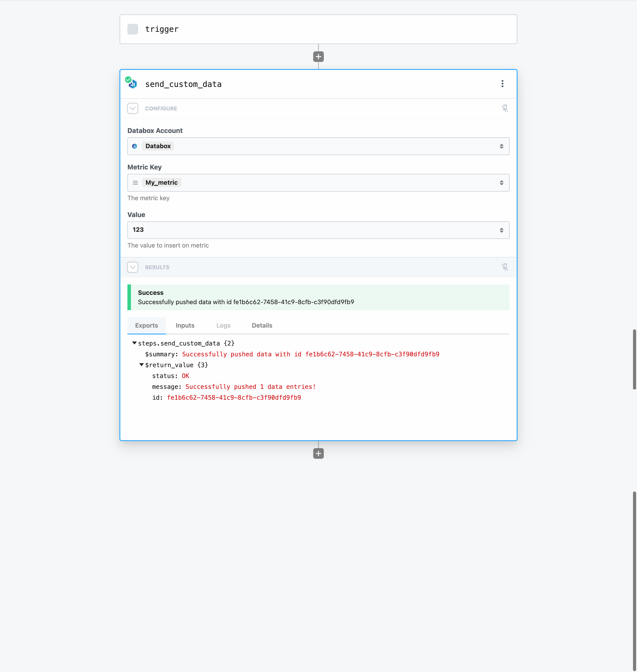The width and height of the screenshot is (637, 672).
Task: Open the Databox Account dropdown
Action: (x=502, y=146)
